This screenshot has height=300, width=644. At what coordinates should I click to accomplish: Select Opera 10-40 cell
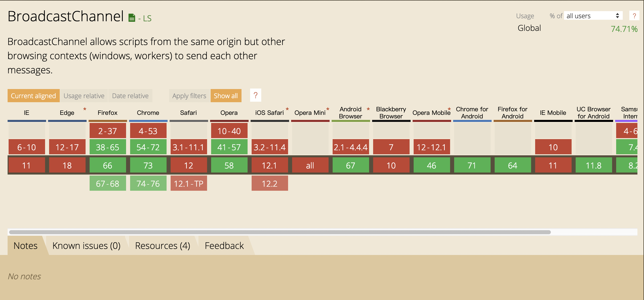(x=229, y=131)
